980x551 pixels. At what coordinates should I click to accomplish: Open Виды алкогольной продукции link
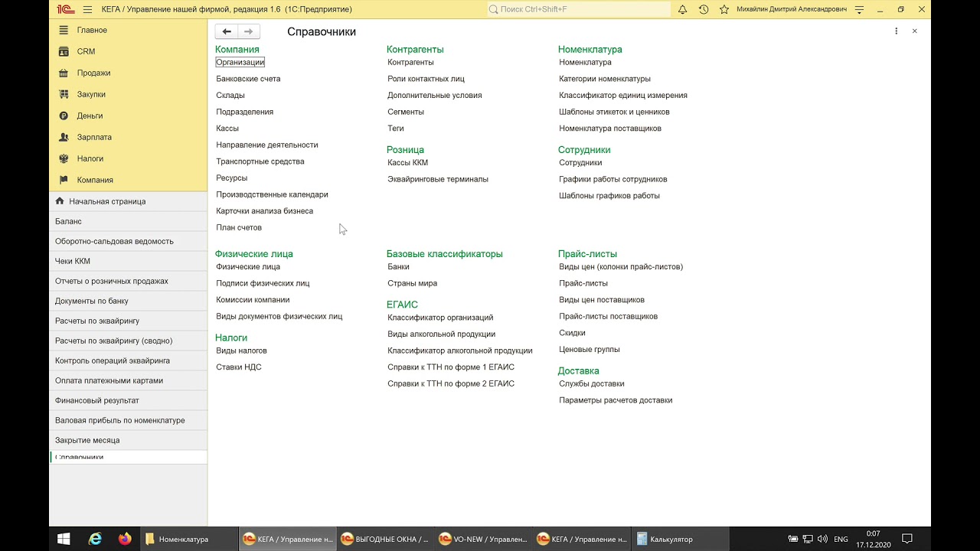pyautogui.click(x=441, y=334)
